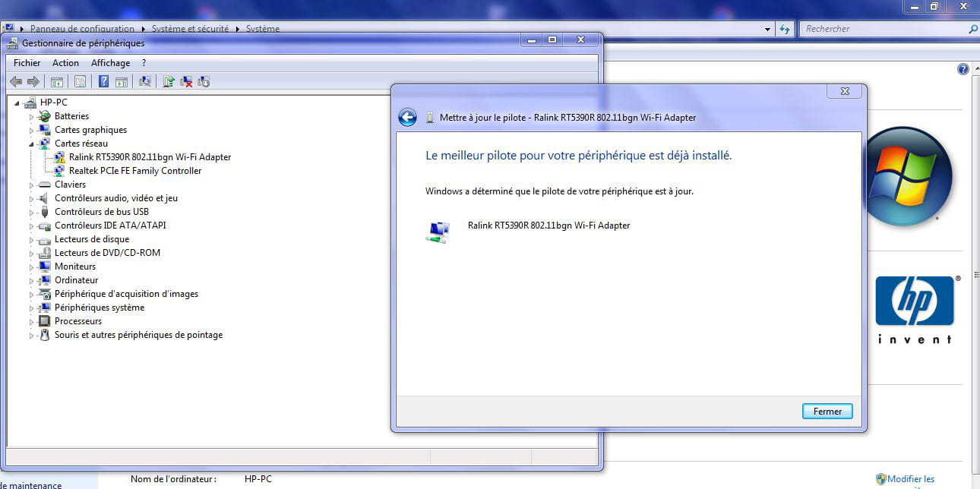Click the Windows logo orb image
Image resolution: width=980 pixels, height=489 pixels.
coord(908,176)
